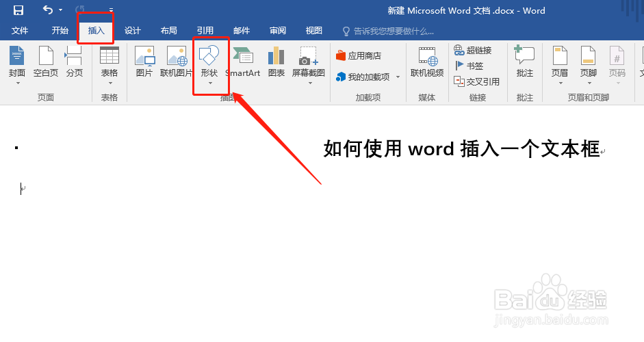Open the 应用商店 add-in store
Viewport: 644px width, 342px height.
coord(359,56)
